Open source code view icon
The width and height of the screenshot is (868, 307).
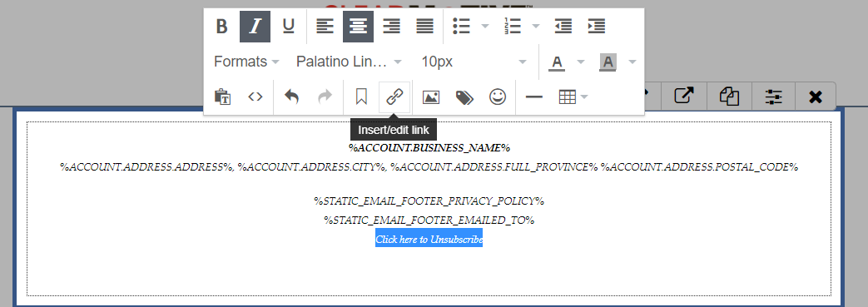coord(255,97)
